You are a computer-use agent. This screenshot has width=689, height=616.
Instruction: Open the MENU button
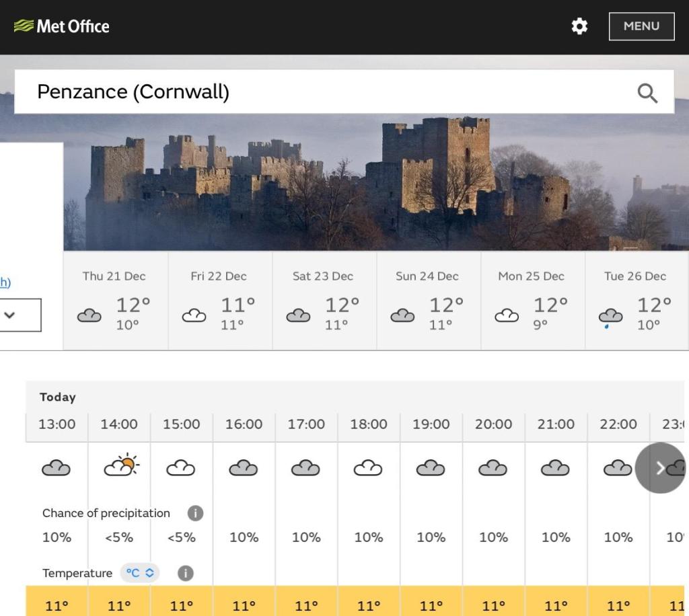pos(641,26)
